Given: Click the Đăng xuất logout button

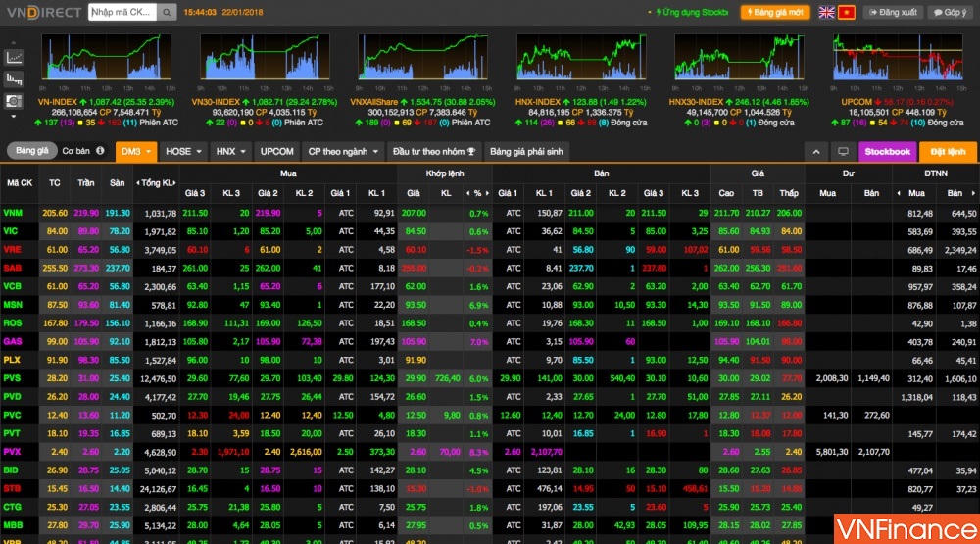Looking at the screenshot, I should point(893,13).
